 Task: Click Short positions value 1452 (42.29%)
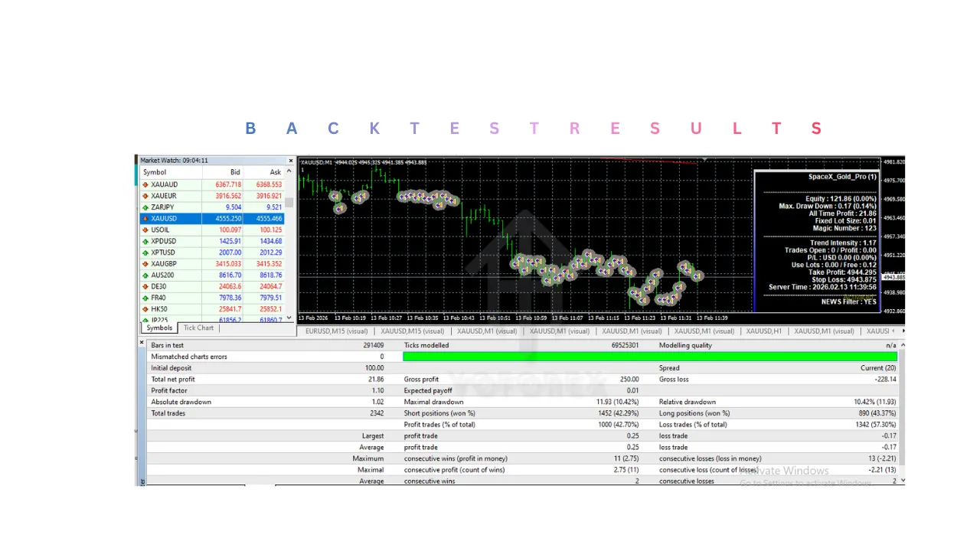(x=617, y=413)
